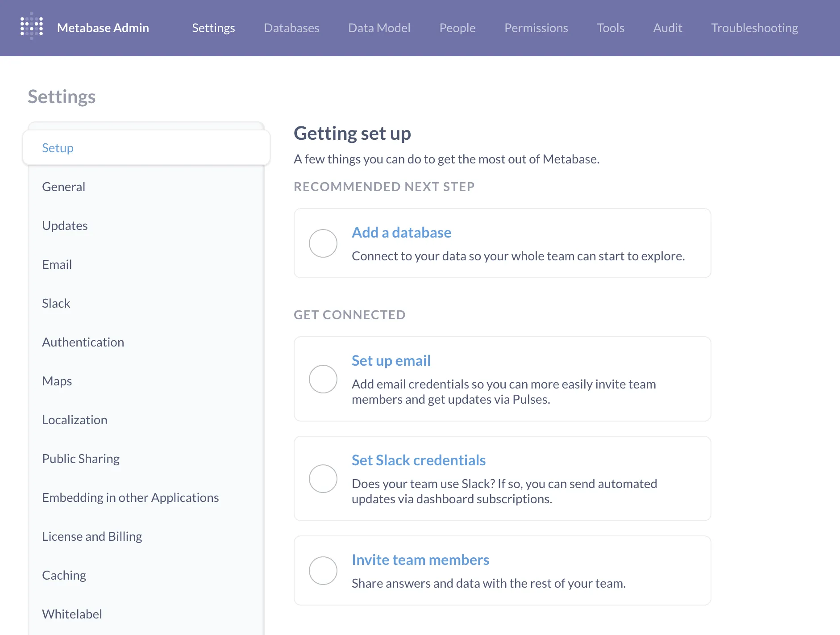This screenshot has height=635, width=840.
Task: Select the Whitelabel settings entry
Action: tap(72, 614)
